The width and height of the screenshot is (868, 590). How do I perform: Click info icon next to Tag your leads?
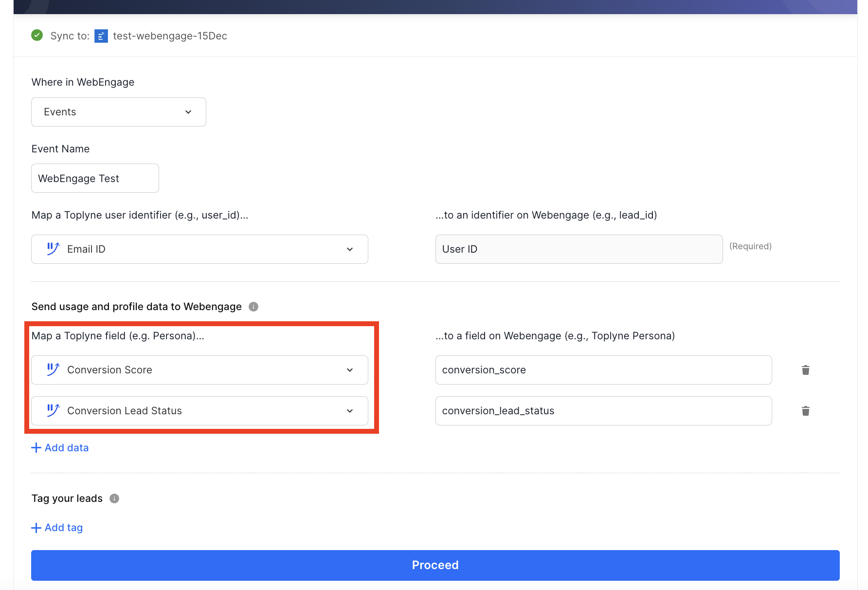[x=114, y=498]
